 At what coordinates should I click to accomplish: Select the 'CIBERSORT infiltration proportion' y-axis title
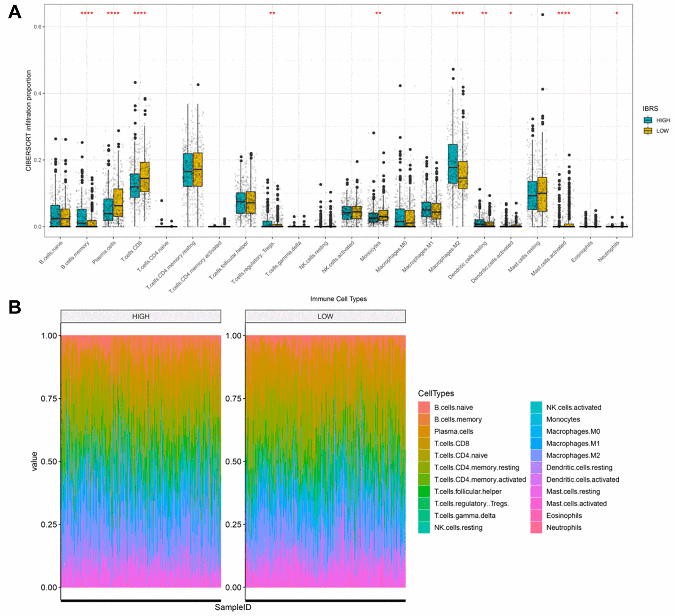click(28, 120)
